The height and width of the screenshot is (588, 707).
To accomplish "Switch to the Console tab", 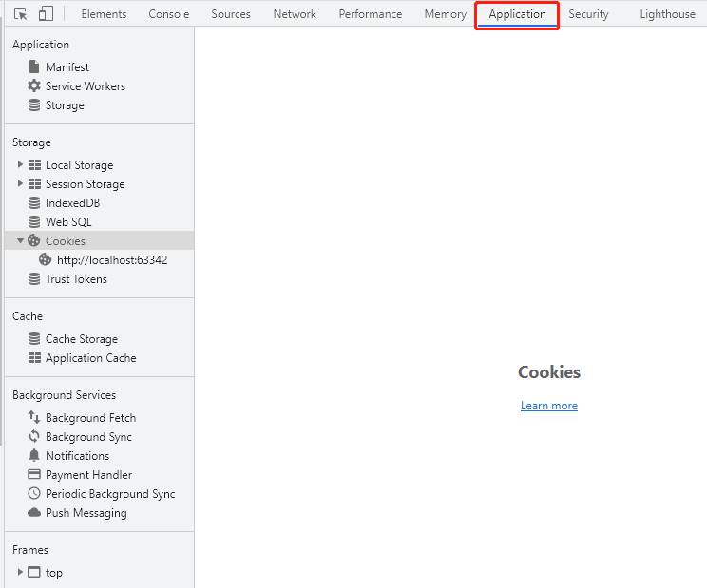I will [x=169, y=14].
